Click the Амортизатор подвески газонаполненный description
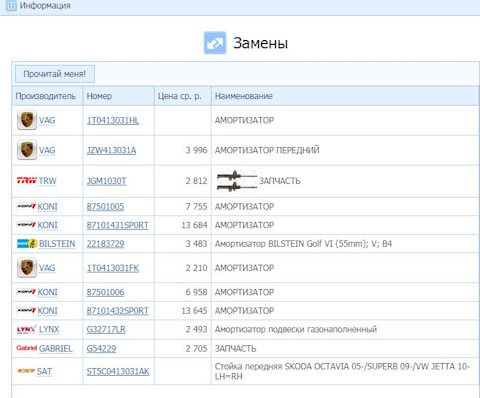The width and height of the screenshot is (480, 398). [x=296, y=330]
